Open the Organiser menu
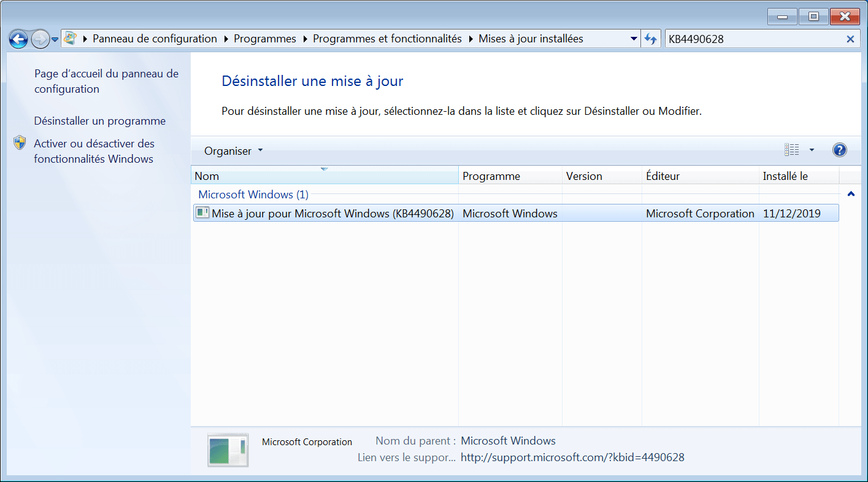This screenshot has height=482, width=868. [x=233, y=151]
